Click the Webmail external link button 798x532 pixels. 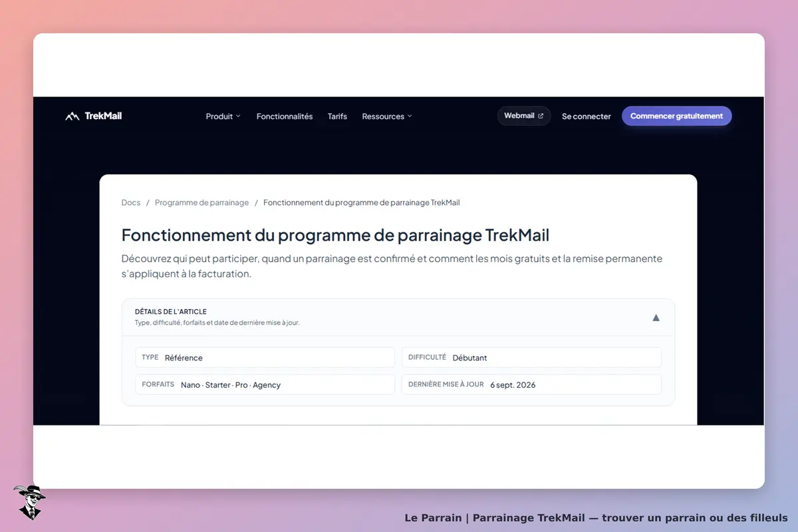[524, 116]
